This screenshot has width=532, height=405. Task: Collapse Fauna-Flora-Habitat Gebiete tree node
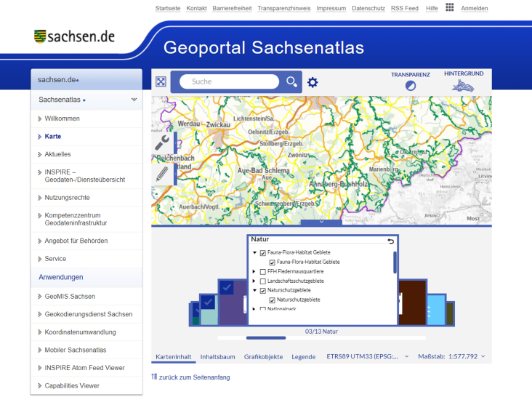pyautogui.click(x=254, y=252)
